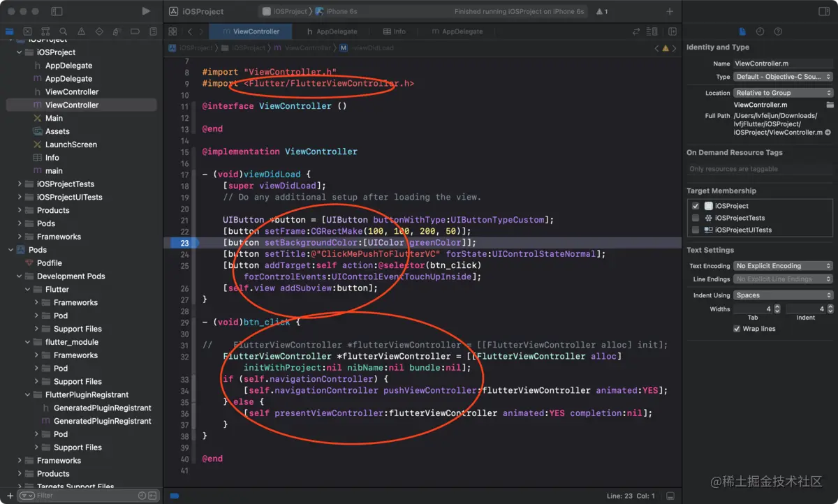Adjust the Tab width stepper
This screenshot has height=504, width=838.
(776, 309)
